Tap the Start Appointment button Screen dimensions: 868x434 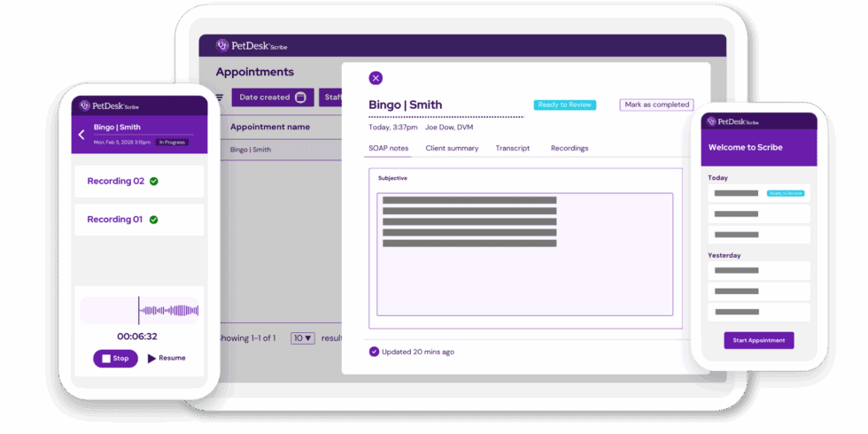click(759, 340)
